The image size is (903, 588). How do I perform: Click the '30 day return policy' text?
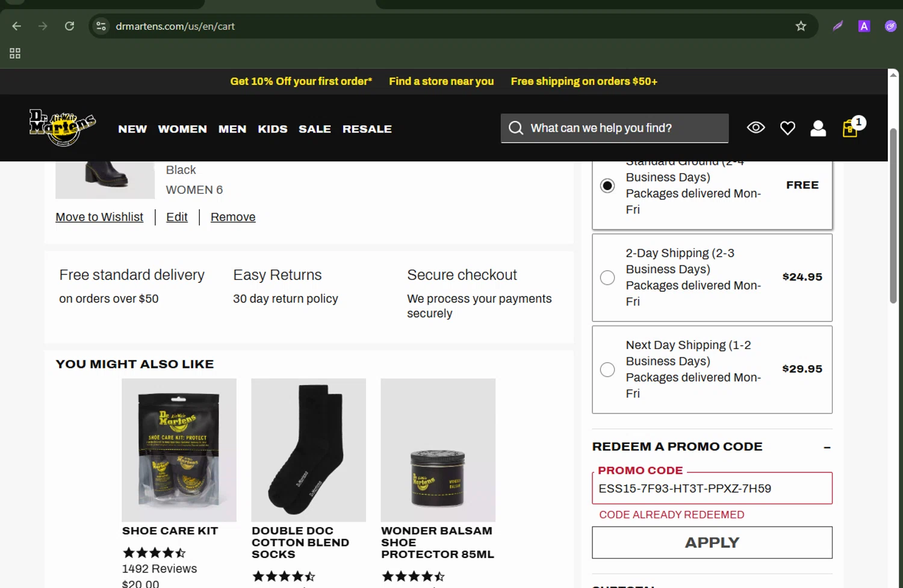click(x=285, y=299)
